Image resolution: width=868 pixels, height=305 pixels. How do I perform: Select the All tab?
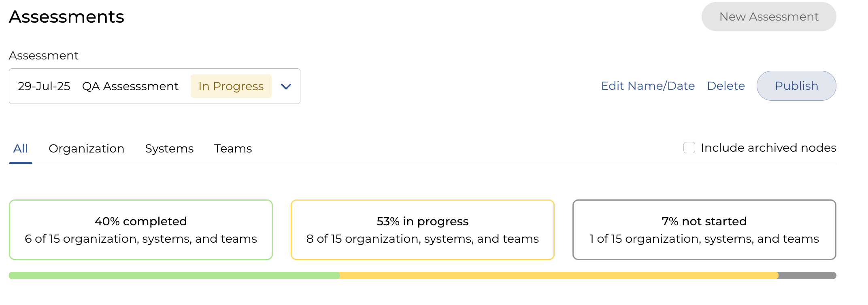(21, 148)
